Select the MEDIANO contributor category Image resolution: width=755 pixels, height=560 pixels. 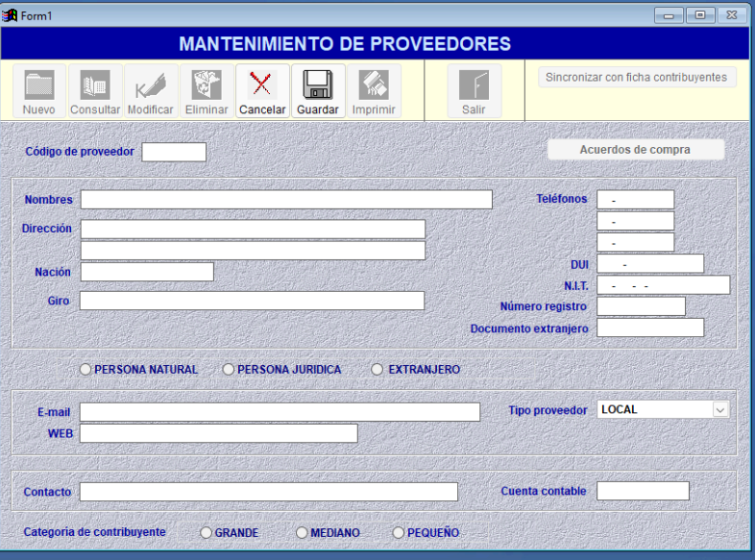(302, 532)
